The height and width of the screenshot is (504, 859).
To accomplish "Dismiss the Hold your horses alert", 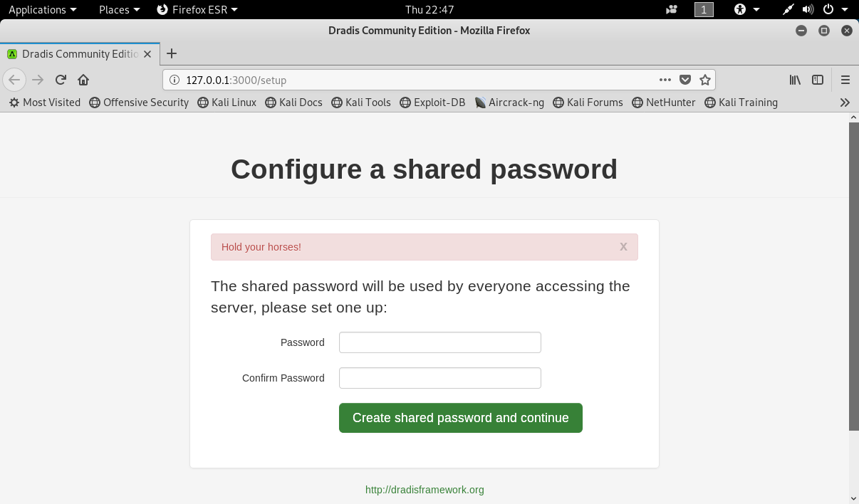I will pyautogui.click(x=623, y=246).
